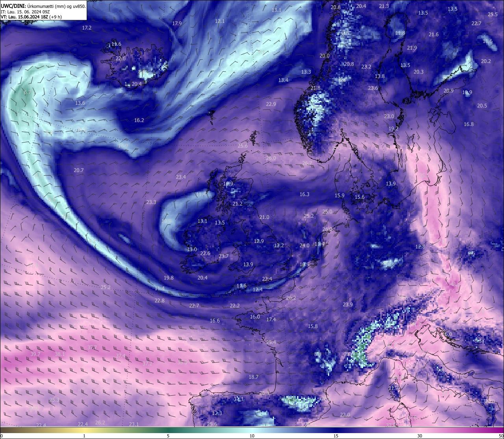Click the map value 15.6
Viewport: 504px width, 439px height.
pos(359,197)
